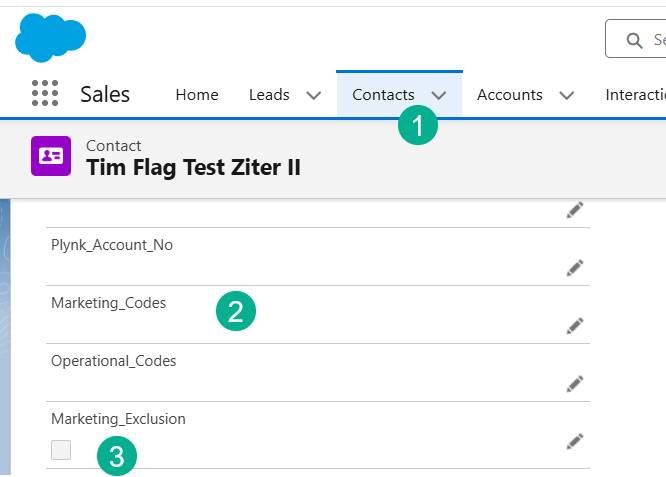Click the Marketing_Exclusion edit pencil
This screenshot has height=477, width=666.
point(574,441)
